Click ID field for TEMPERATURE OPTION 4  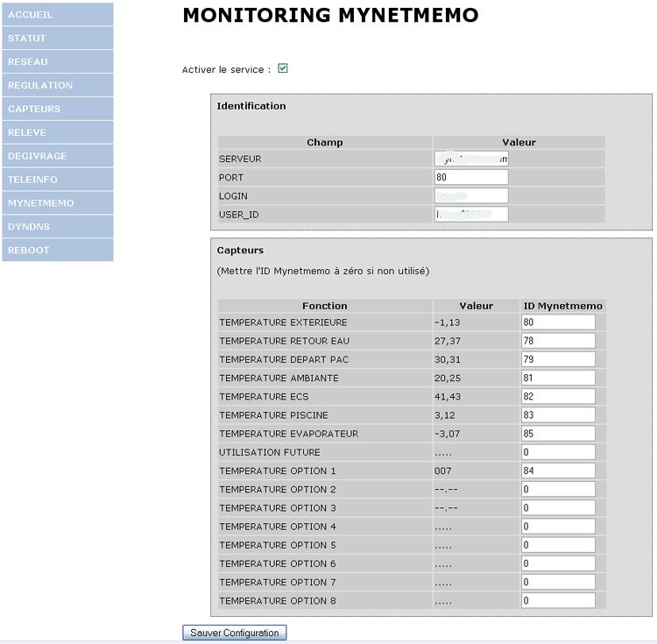558,527
